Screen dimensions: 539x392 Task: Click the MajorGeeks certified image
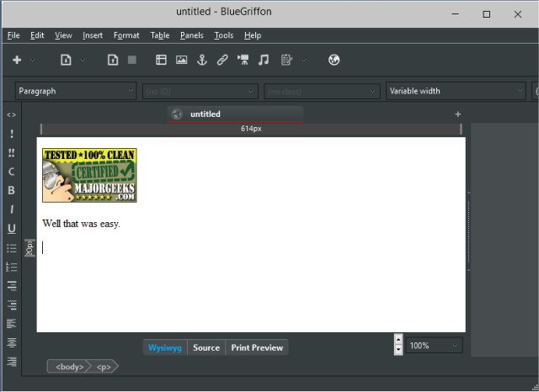89,175
